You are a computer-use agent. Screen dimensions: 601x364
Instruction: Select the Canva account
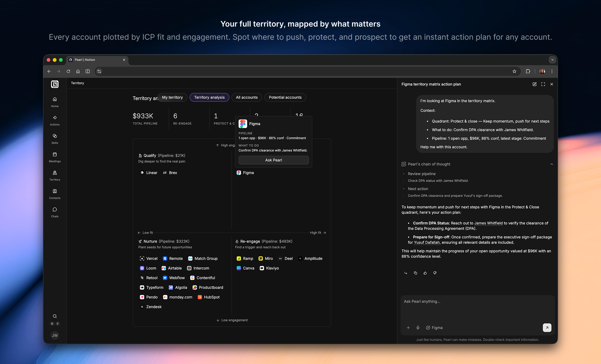click(246, 268)
